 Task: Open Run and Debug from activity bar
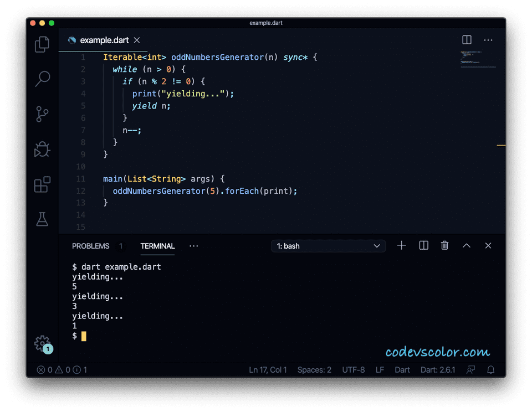point(42,150)
